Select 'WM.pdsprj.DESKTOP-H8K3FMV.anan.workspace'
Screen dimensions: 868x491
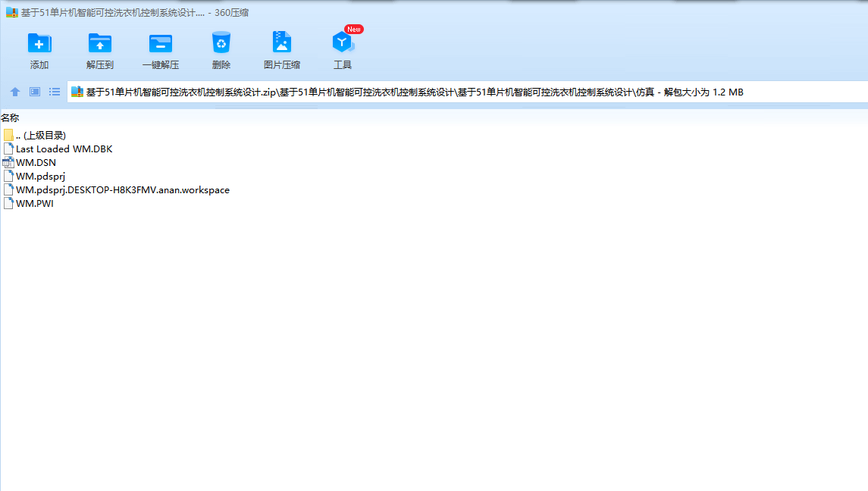coord(122,190)
